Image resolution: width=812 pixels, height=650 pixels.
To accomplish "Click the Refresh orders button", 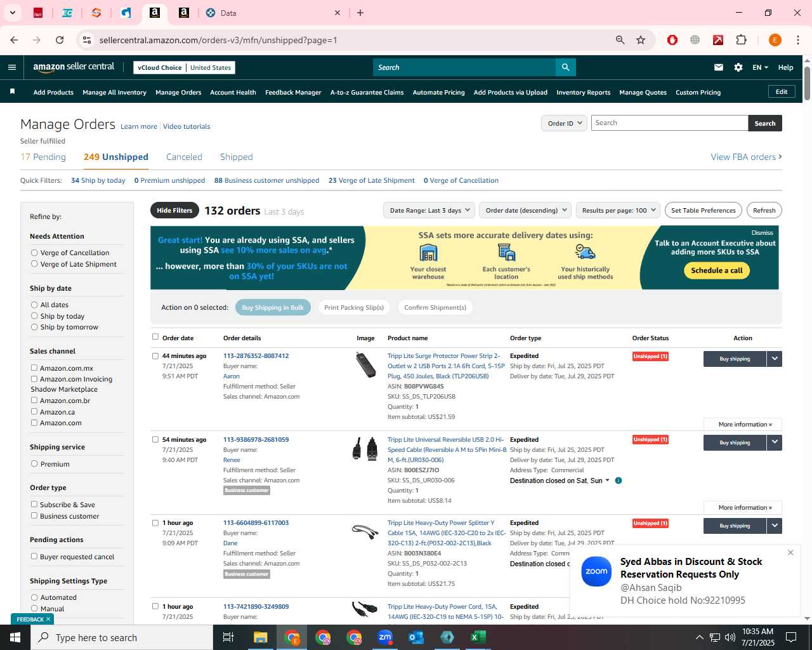I will pos(764,210).
